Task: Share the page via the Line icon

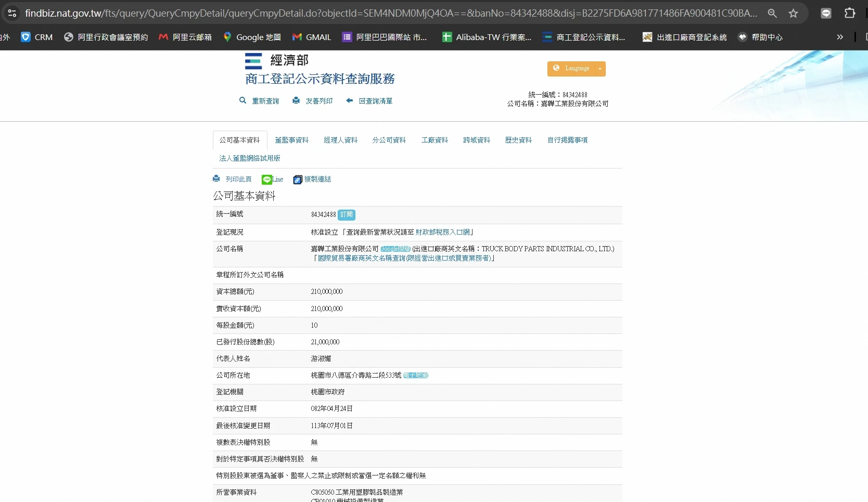Action: point(267,179)
